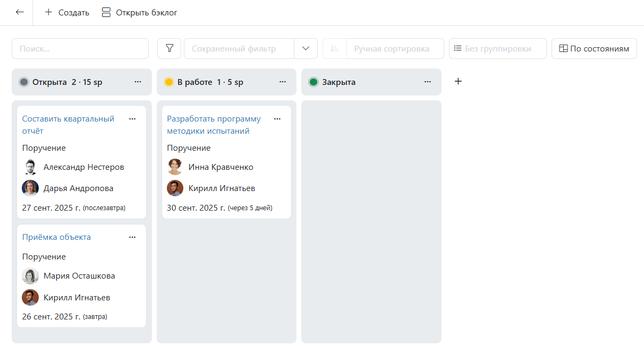Click the back arrow icon
This screenshot has width=644, height=355.
pos(20,12)
